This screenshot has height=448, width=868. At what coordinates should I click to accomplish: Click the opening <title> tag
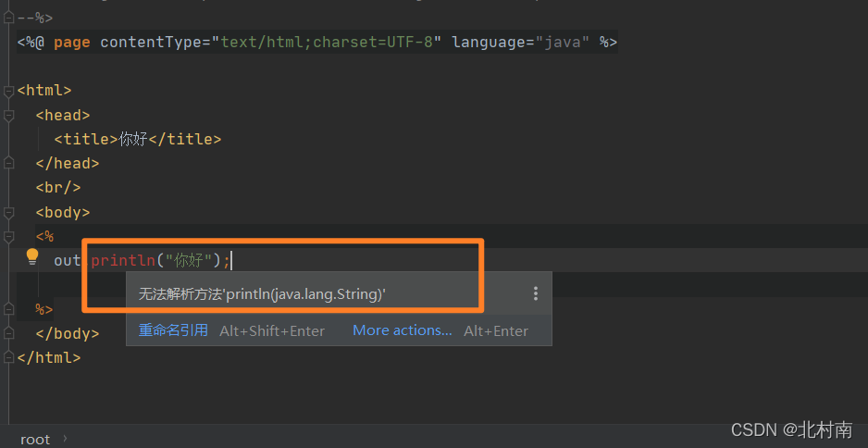[x=86, y=139]
